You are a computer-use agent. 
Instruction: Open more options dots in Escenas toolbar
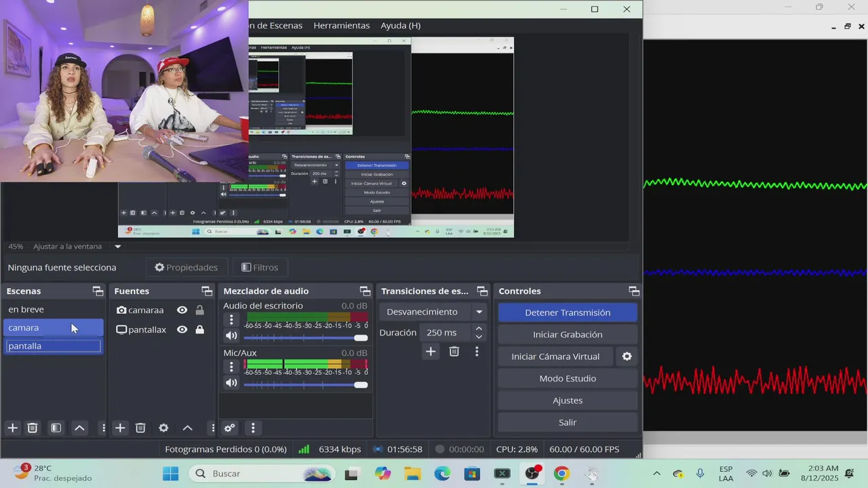(103, 428)
